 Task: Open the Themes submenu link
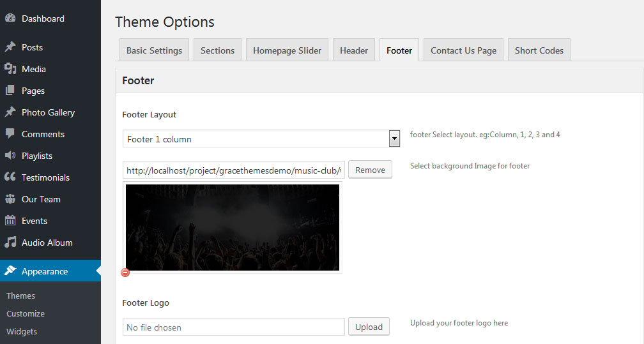point(21,295)
